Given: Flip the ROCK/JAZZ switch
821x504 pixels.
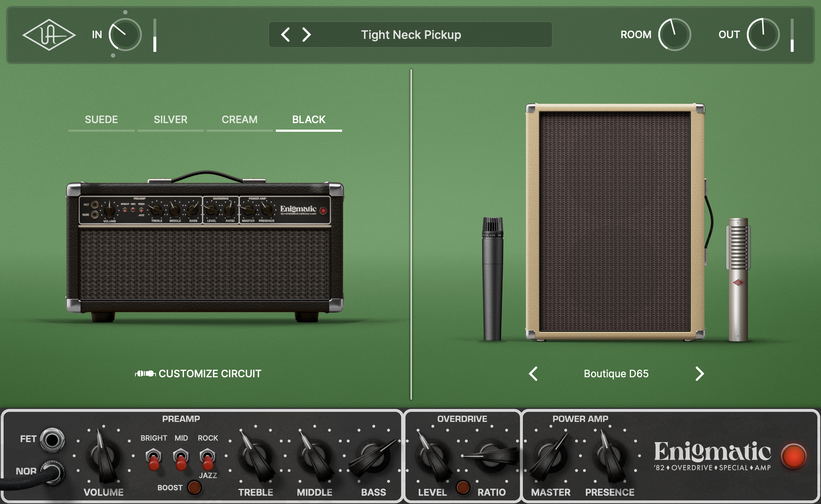Looking at the screenshot, I should [x=208, y=459].
